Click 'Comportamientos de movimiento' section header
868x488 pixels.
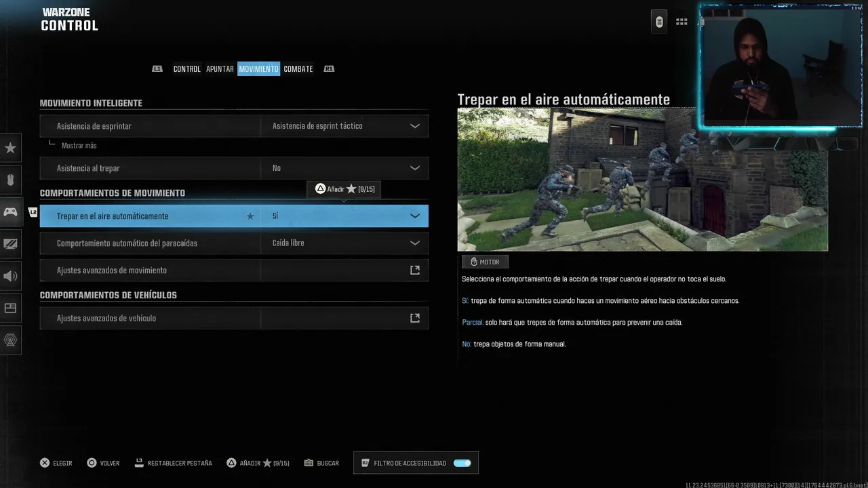pos(113,193)
